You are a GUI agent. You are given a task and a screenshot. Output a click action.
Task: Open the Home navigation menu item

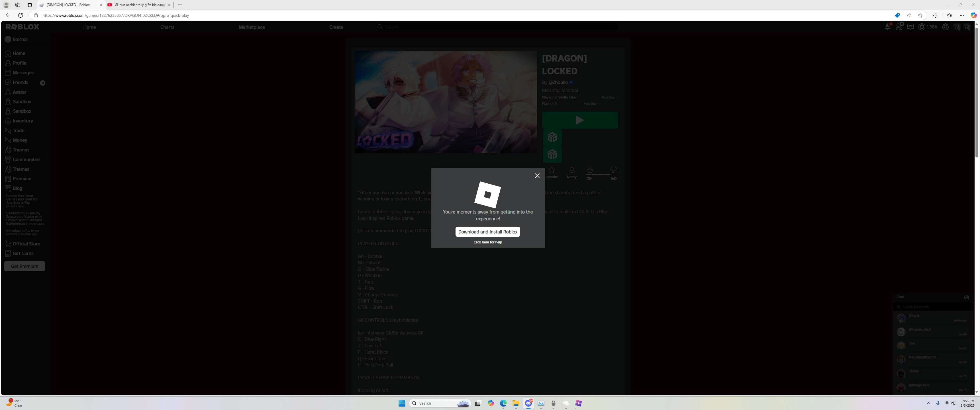(89, 27)
